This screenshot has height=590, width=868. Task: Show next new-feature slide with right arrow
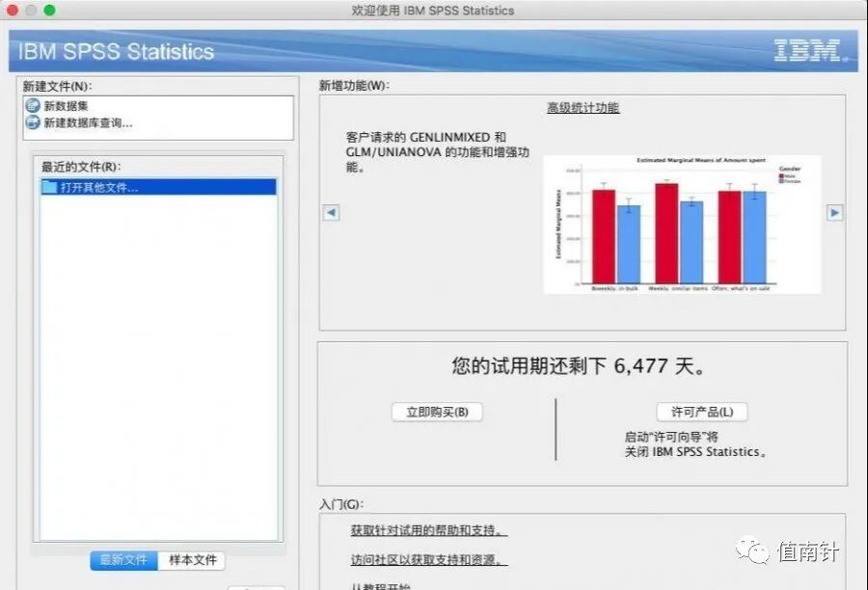(x=835, y=212)
